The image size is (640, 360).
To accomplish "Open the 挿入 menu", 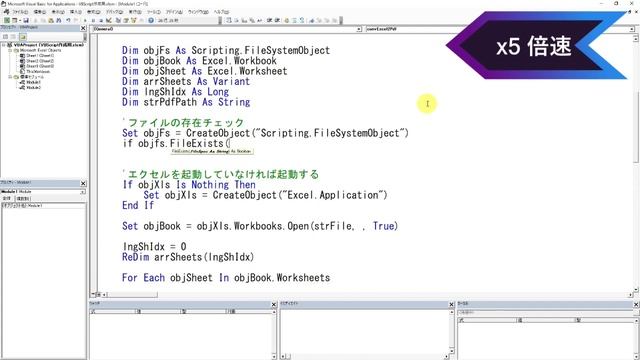I will tap(76, 12).
